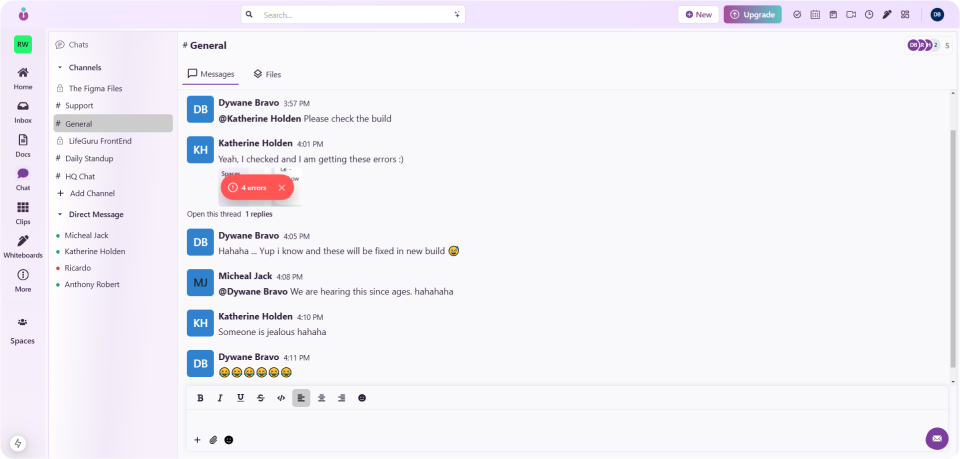Open the clock time tracker icon
960x459 pixels.
click(x=869, y=15)
